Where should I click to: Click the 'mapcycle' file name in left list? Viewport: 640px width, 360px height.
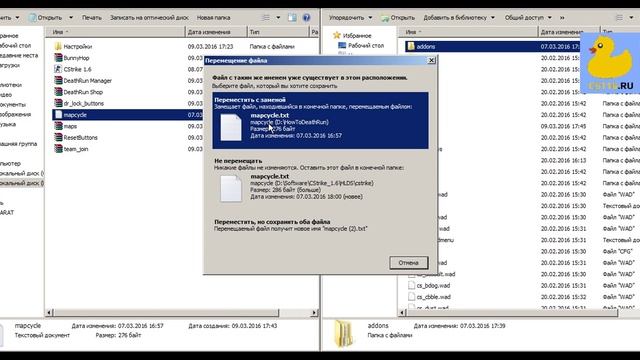75,115
